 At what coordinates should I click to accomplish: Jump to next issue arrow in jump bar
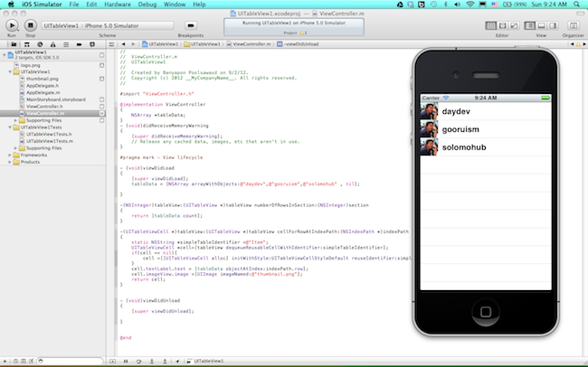[584, 44]
